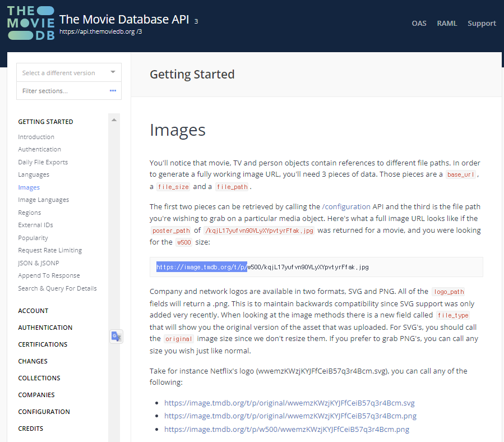Click the file_type code label

(x=453, y=315)
